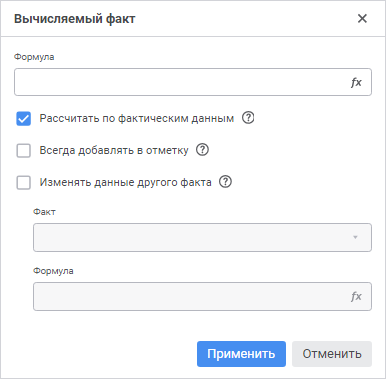Screen dimensions: 386x379
Task: Focus the lower Формула input under Факт
Action: click(202, 297)
